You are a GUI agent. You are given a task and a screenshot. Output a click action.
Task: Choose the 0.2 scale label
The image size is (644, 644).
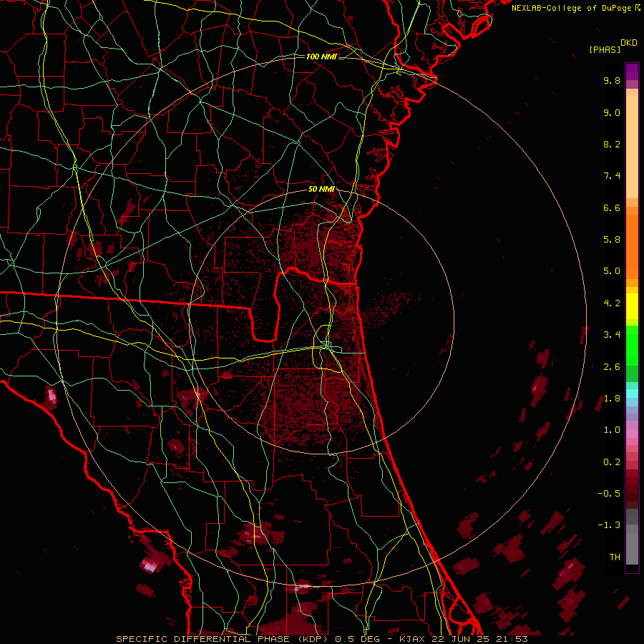pyautogui.click(x=612, y=462)
